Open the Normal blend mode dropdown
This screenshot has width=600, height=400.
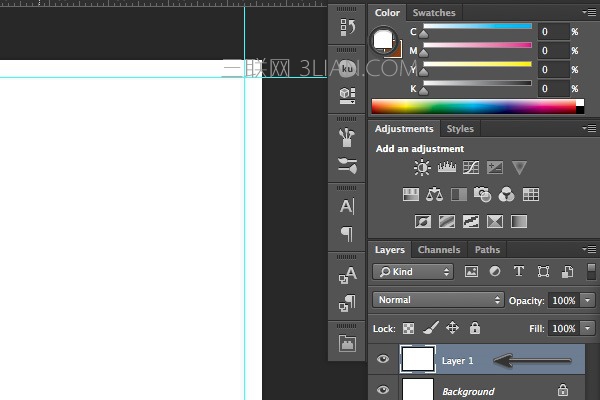click(x=439, y=300)
